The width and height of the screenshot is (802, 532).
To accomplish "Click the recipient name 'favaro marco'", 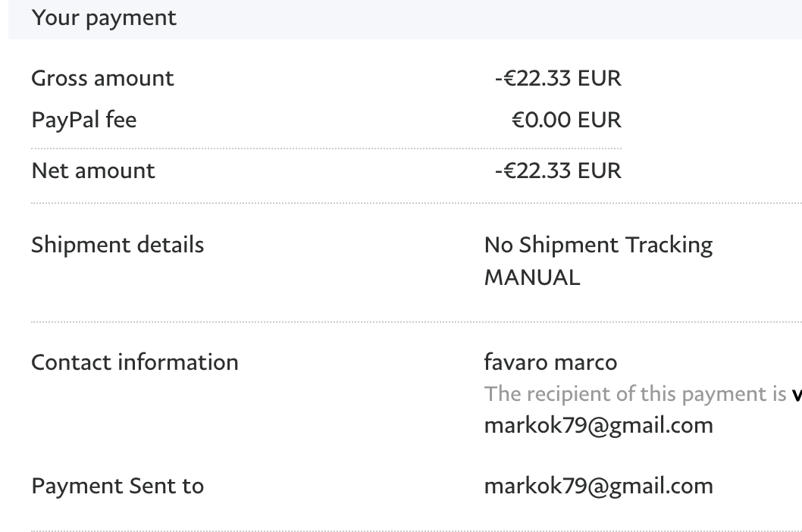I will (550, 362).
